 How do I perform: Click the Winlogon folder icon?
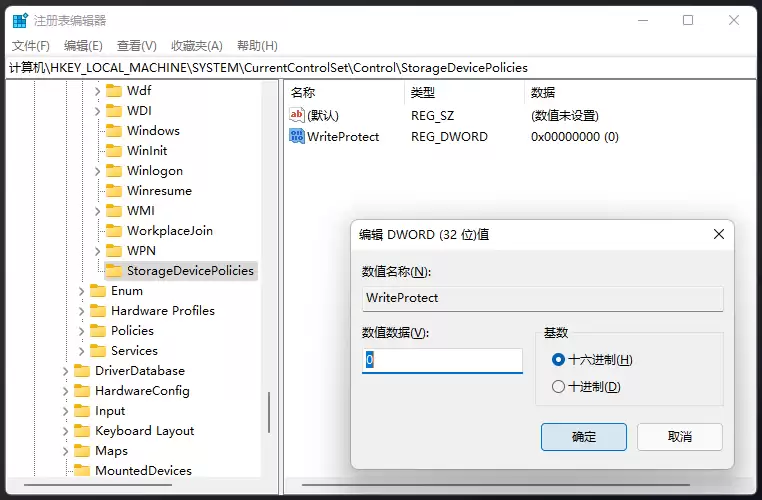114,171
